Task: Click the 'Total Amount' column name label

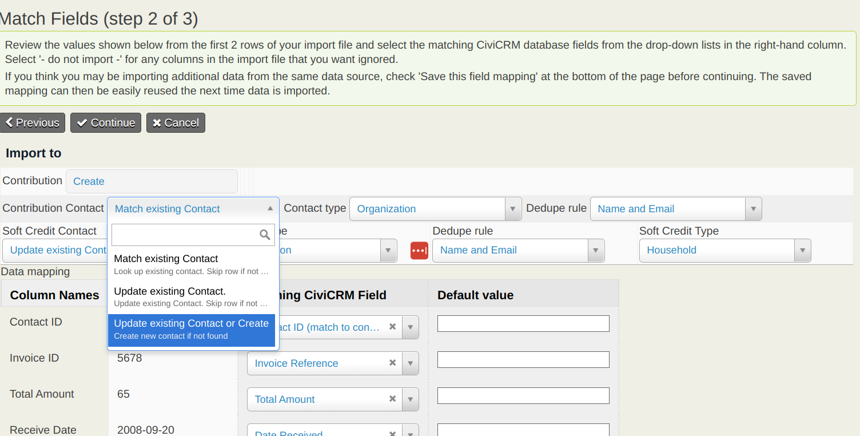Action: click(42, 394)
